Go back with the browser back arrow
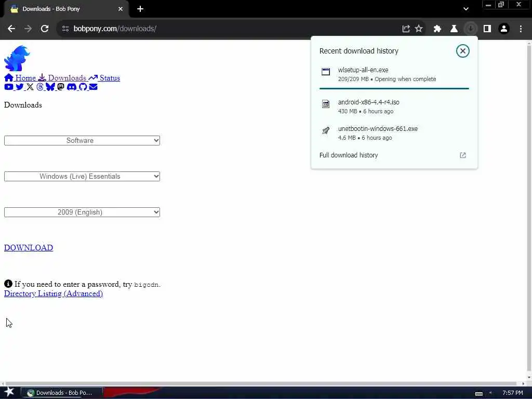Viewport: 532px width, 399px height. [11, 29]
